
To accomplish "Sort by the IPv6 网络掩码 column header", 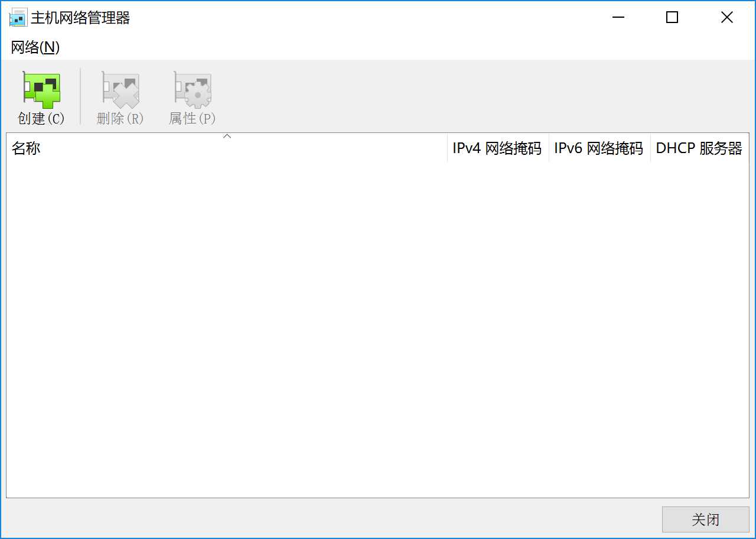I will pyautogui.click(x=599, y=148).
